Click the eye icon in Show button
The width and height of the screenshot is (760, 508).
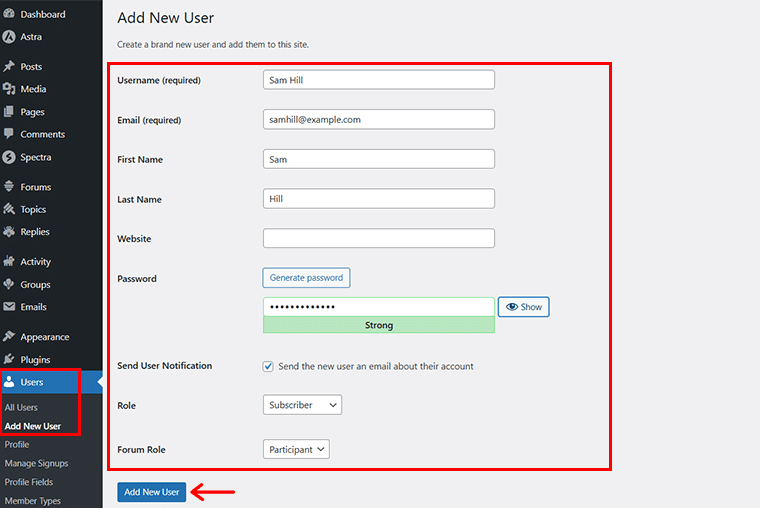[512, 307]
